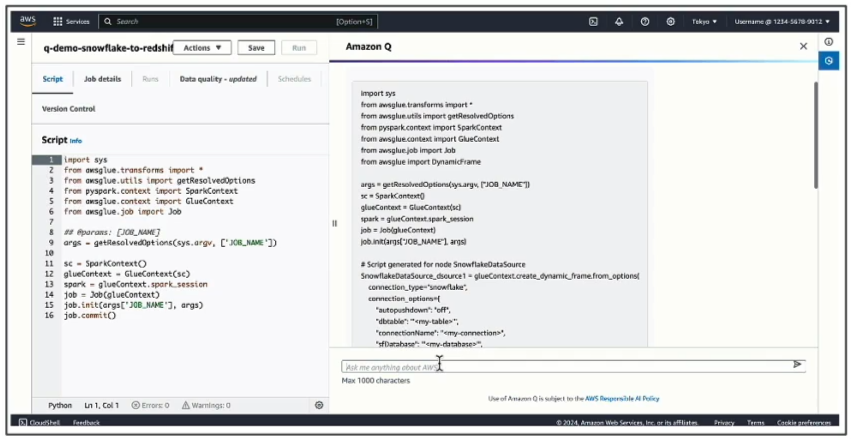856x440 pixels.
Task: Open the Username account dropdown
Action: [x=782, y=21]
